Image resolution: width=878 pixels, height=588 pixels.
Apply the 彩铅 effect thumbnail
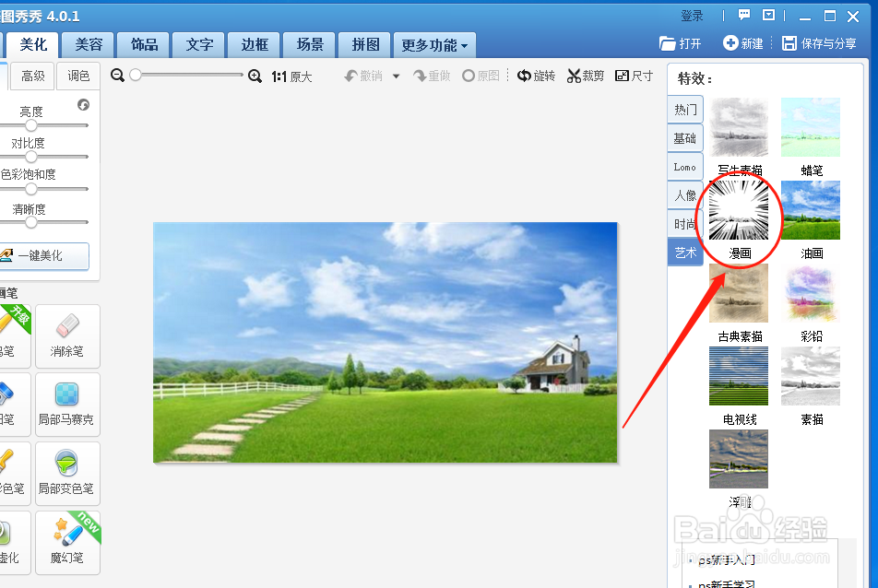(x=811, y=293)
